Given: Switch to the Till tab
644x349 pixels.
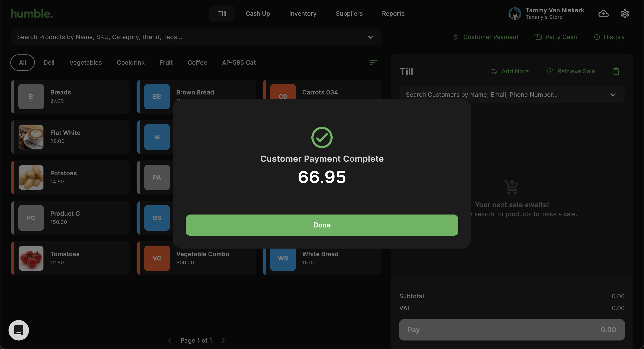Looking at the screenshot, I should pyautogui.click(x=222, y=13).
